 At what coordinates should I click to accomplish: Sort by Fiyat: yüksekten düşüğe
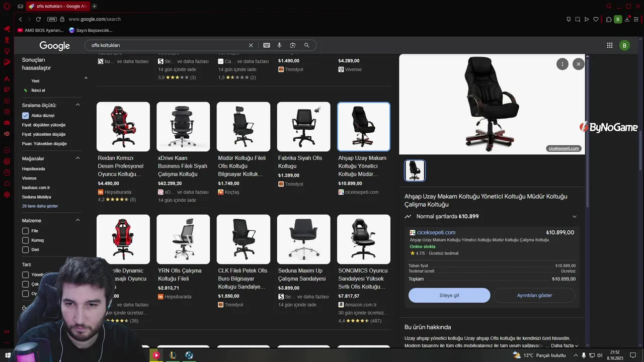[x=44, y=134]
